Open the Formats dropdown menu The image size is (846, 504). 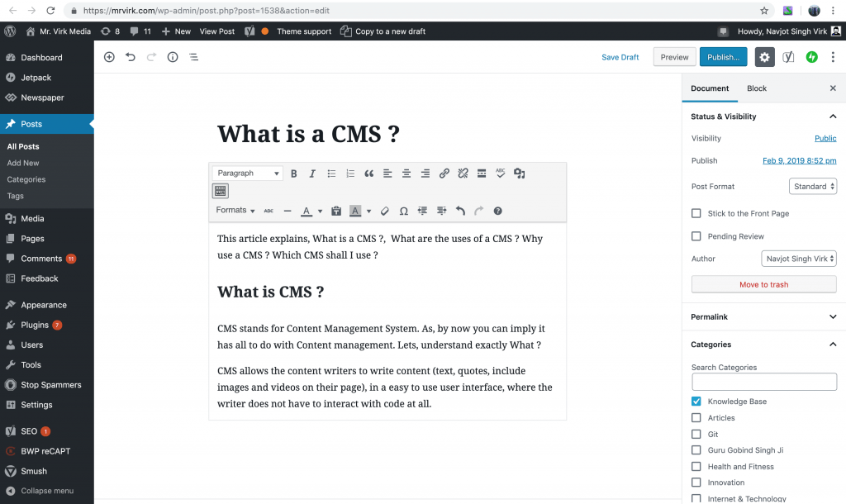(235, 211)
